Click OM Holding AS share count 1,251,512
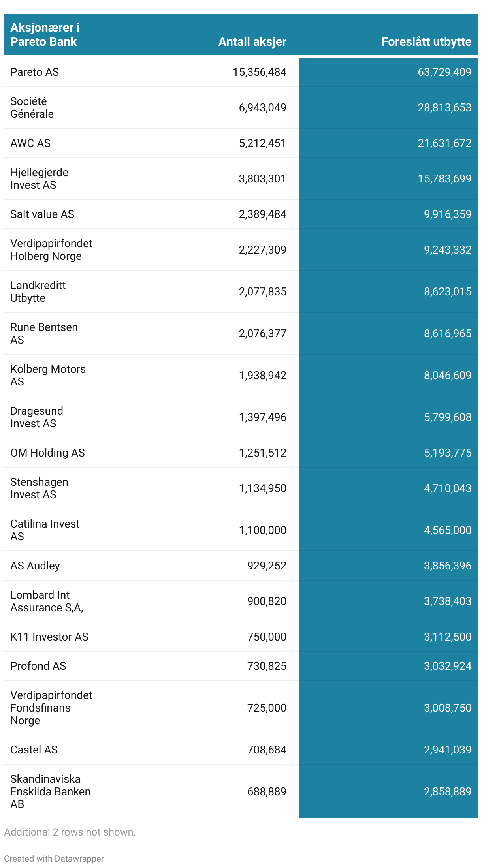The width and height of the screenshot is (482, 868). coord(262,453)
